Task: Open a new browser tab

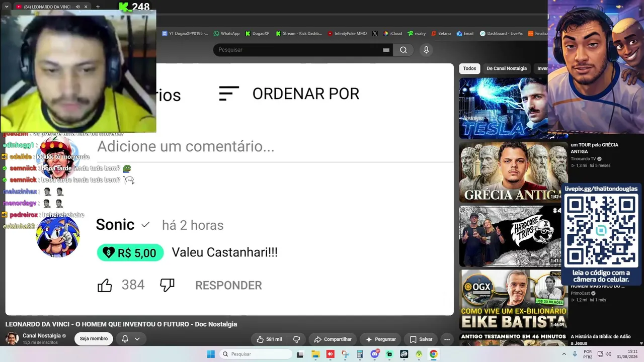Action: tap(98, 7)
